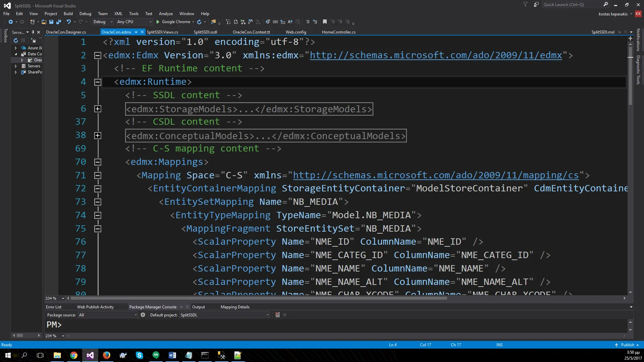This screenshot has width=644, height=362.
Task: Open the XML menu
Action: coord(118,14)
